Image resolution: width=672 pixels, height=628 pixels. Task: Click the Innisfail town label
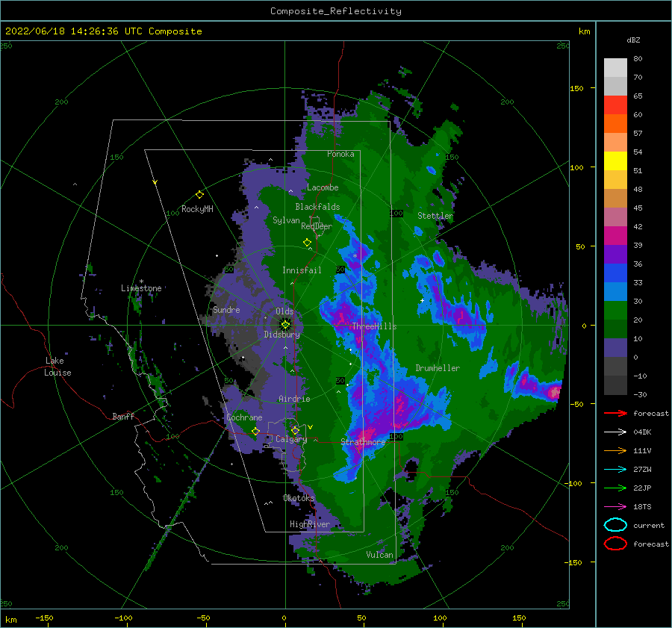click(x=302, y=270)
